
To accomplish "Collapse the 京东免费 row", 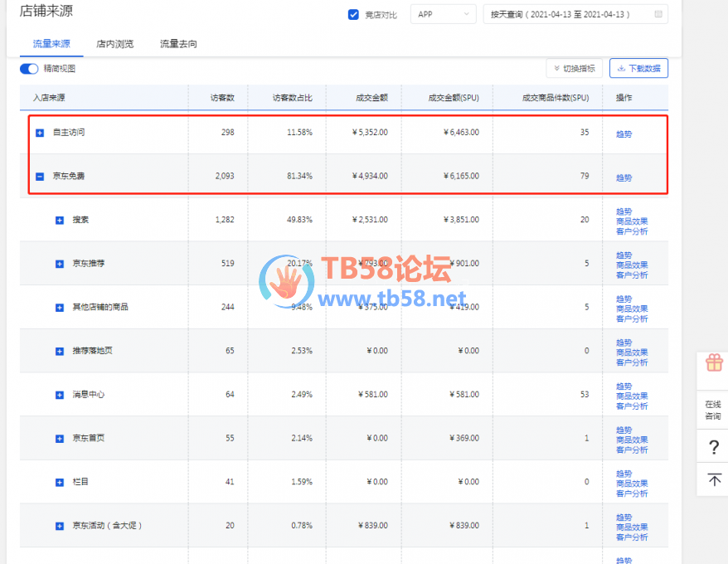I will click(40, 177).
